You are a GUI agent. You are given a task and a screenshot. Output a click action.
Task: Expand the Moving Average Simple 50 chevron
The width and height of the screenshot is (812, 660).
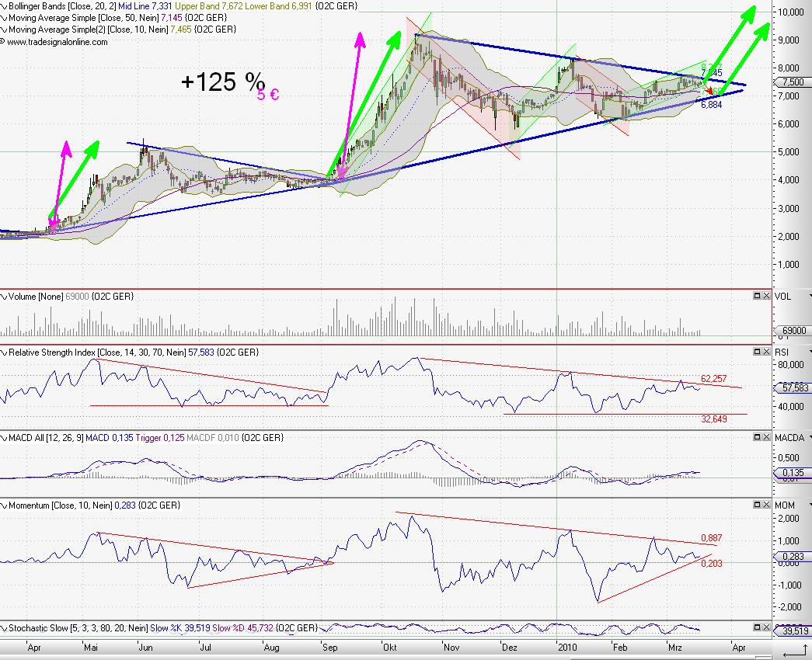point(4,17)
